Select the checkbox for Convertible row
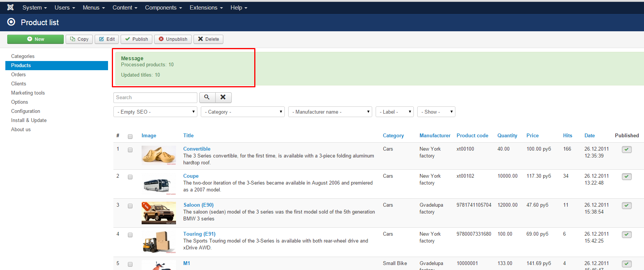This screenshot has width=644, height=270. 130,150
